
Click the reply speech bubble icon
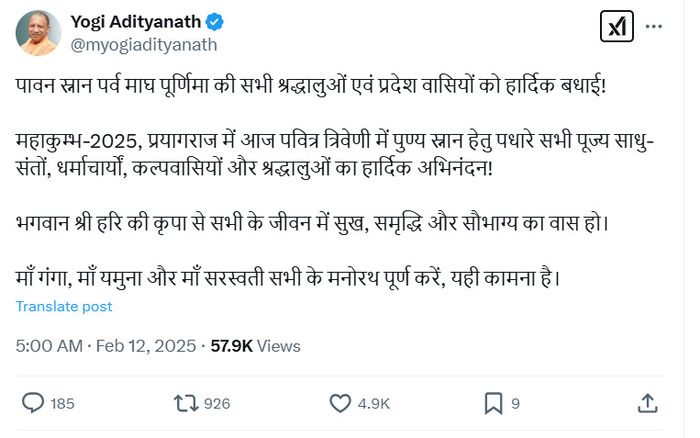[x=33, y=404]
